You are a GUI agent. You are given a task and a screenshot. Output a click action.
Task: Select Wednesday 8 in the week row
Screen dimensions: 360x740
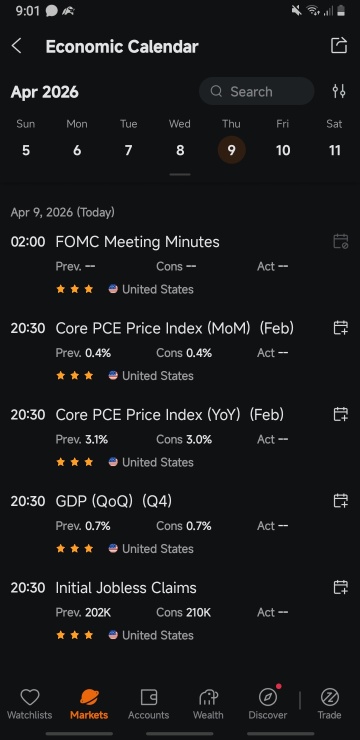coord(180,150)
